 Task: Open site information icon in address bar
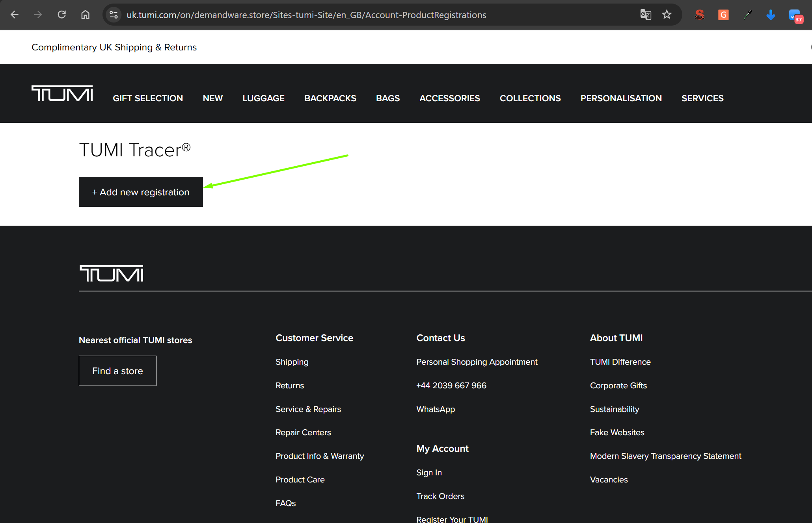114,15
